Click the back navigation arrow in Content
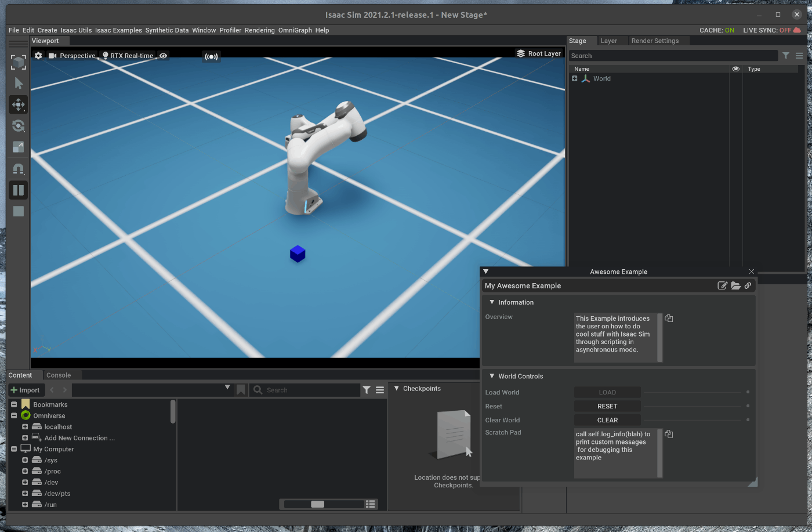 (52, 390)
